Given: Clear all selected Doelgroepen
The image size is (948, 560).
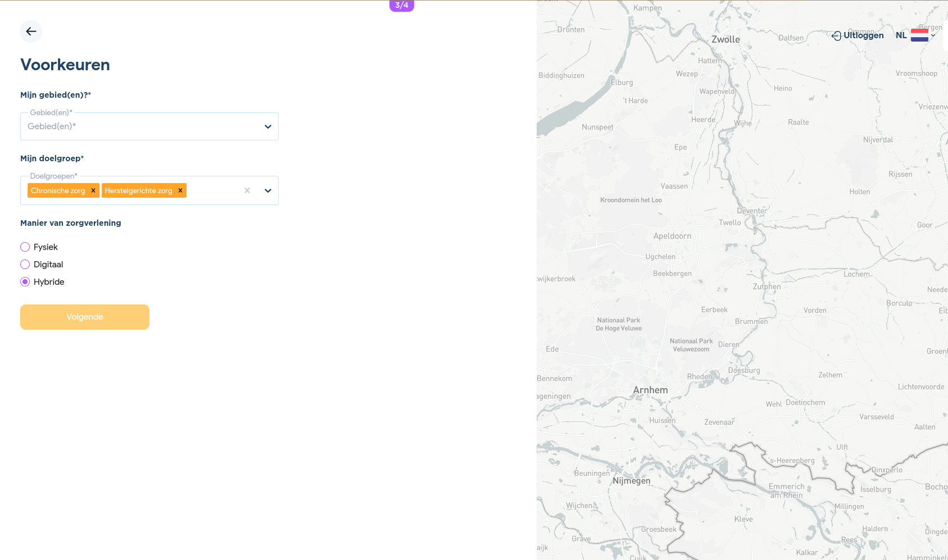Looking at the screenshot, I should coord(247,191).
